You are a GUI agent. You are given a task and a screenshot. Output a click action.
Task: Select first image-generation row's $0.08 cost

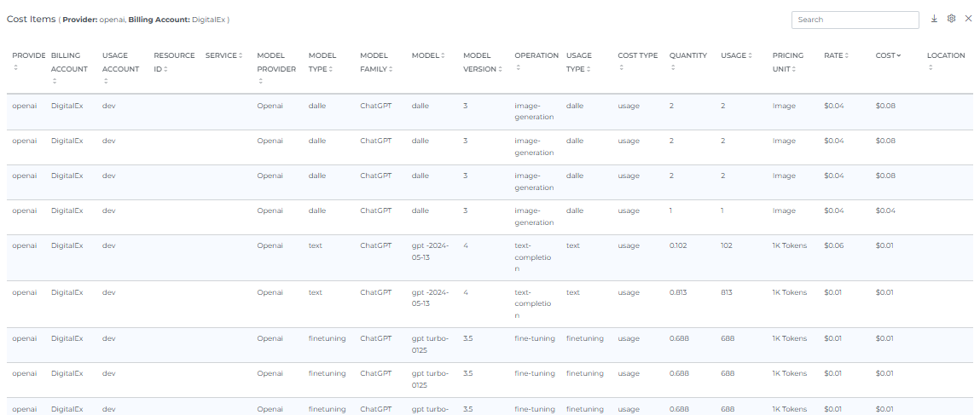pyautogui.click(x=885, y=107)
